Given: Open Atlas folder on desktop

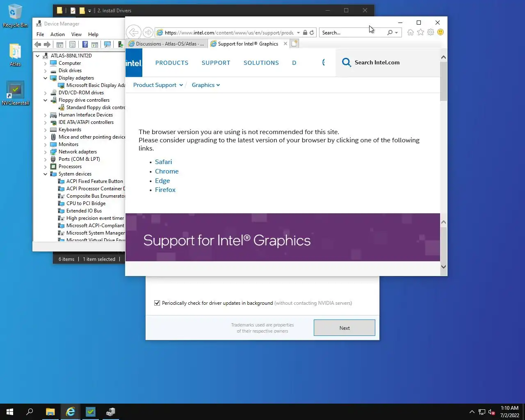Looking at the screenshot, I should pyautogui.click(x=15, y=55).
